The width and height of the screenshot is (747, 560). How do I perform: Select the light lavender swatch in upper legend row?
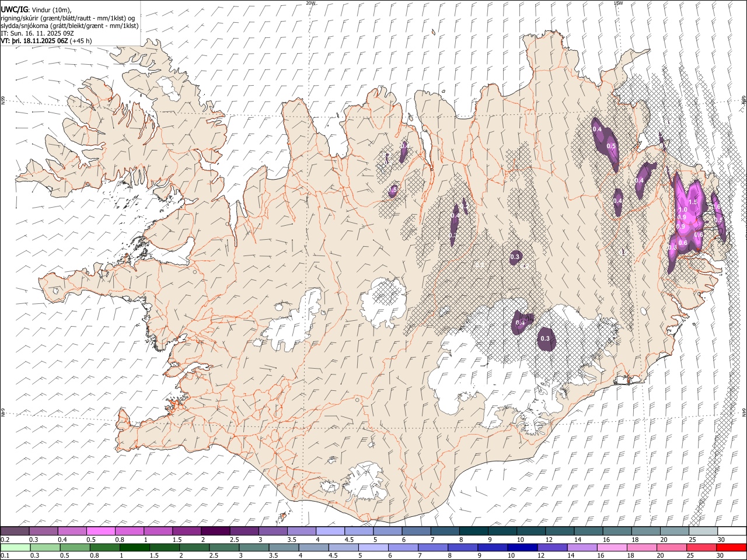(330, 531)
